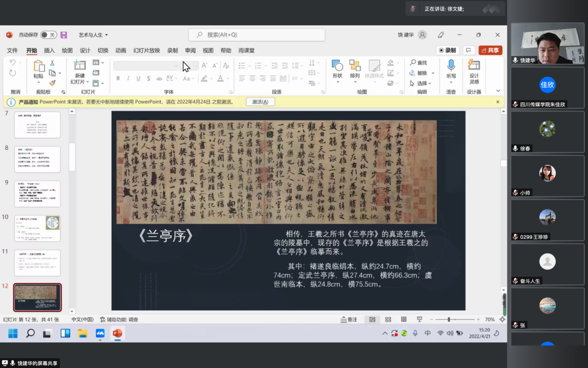
Task: Click the red Share (共享) button
Action: pyautogui.click(x=490, y=50)
